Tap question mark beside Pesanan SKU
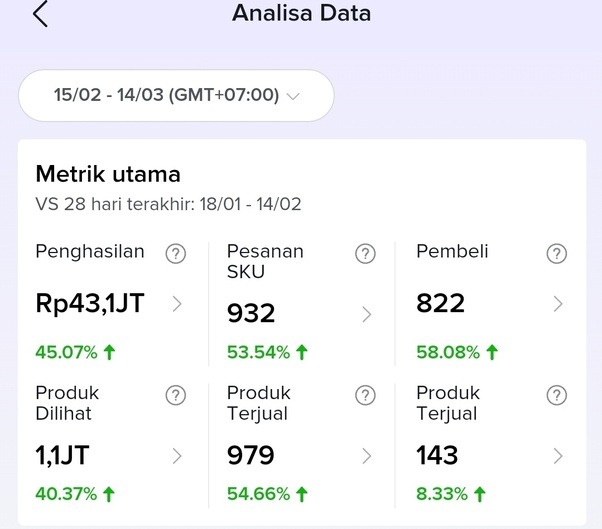602x529 pixels. [366, 254]
